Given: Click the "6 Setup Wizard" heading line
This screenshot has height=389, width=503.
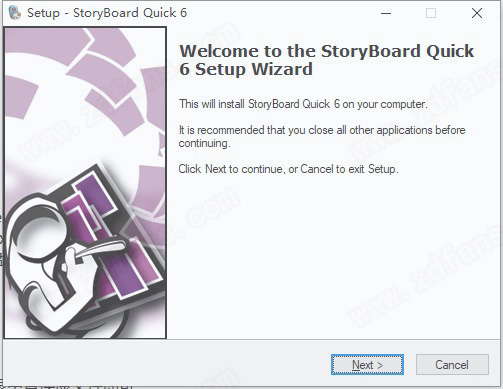Looking at the screenshot, I should pos(246,69).
